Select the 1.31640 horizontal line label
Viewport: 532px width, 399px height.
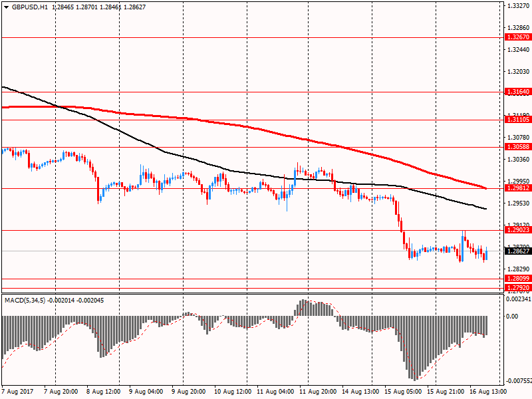[517, 92]
